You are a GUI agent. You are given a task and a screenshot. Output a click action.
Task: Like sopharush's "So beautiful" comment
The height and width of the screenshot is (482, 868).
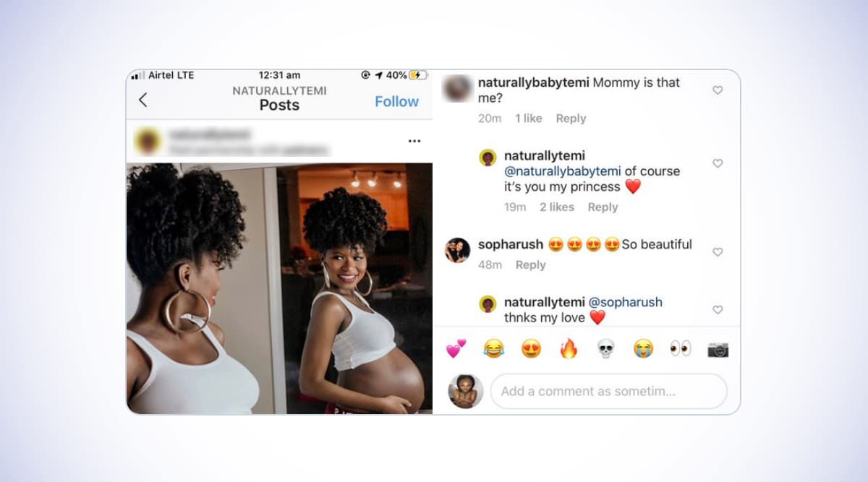pyautogui.click(x=718, y=252)
